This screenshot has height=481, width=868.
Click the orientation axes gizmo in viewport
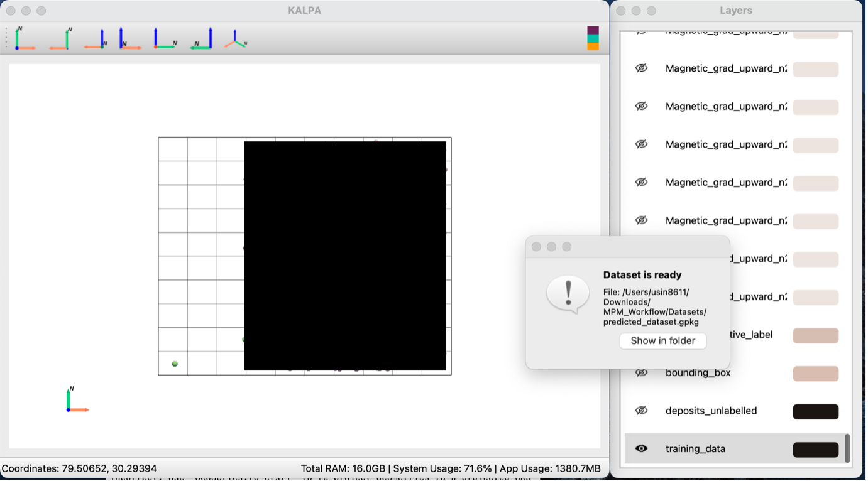[x=77, y=399]
